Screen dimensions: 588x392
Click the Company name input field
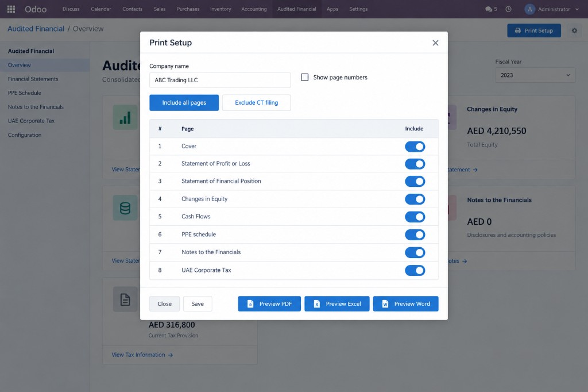(220, 80)
